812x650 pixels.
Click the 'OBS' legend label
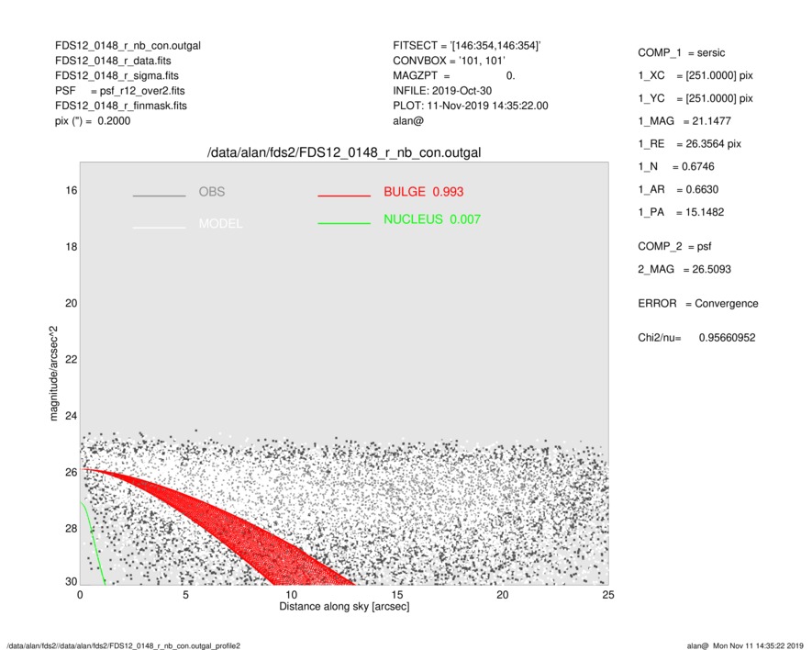click(212, 192)
